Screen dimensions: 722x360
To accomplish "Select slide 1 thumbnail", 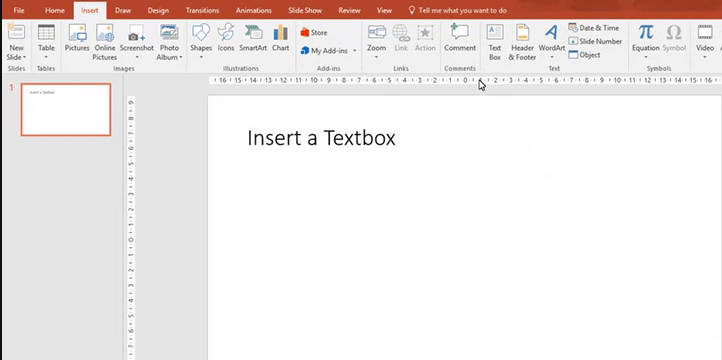I will [66, 110].
